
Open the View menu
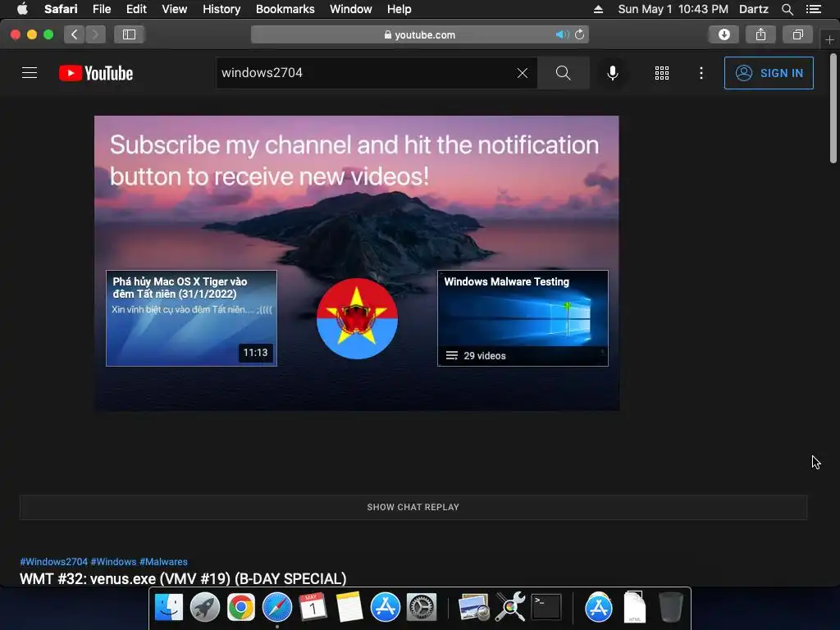[x=174, y=9]
